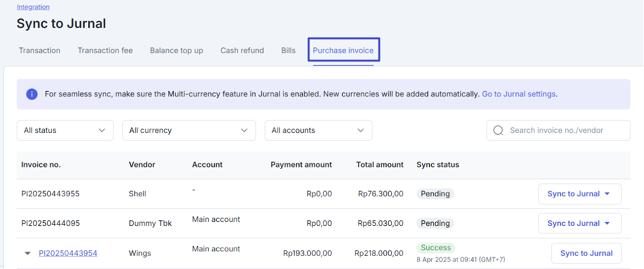
Task: Click the Dummy Tbk vendor cell
Action: click(x=150, y=223)
